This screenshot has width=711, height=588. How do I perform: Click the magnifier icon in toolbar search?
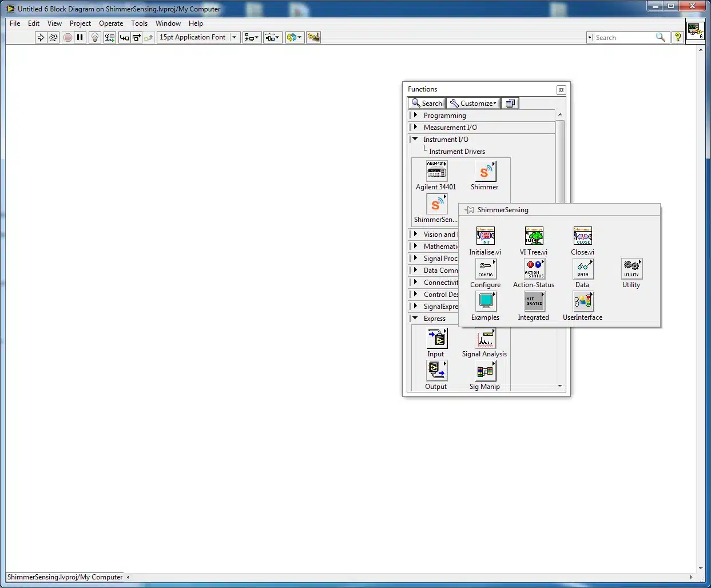[x=661, y=37]
